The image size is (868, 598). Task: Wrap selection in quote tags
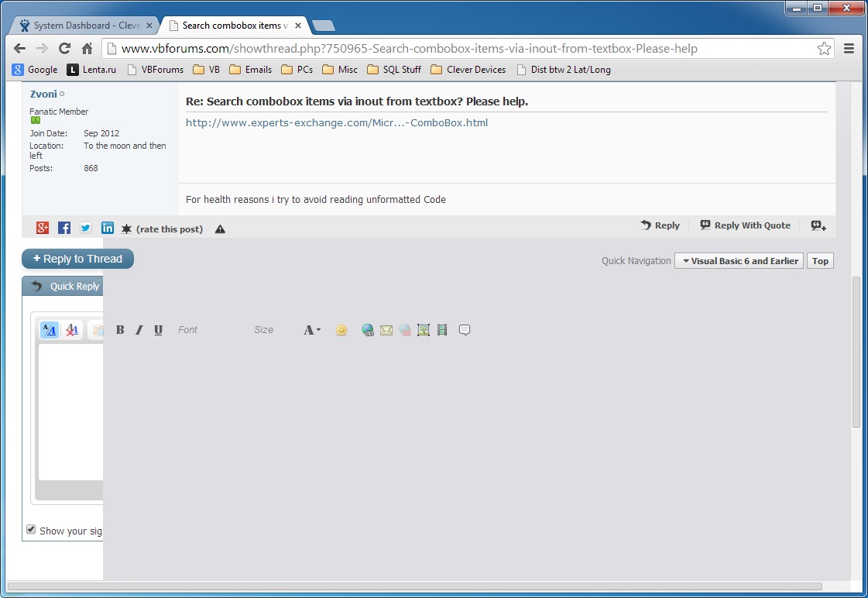tap(465, 330)
